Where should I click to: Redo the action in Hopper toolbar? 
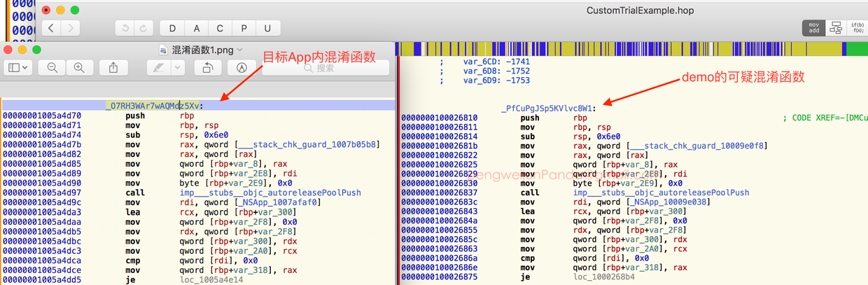(x=143, y=28)
